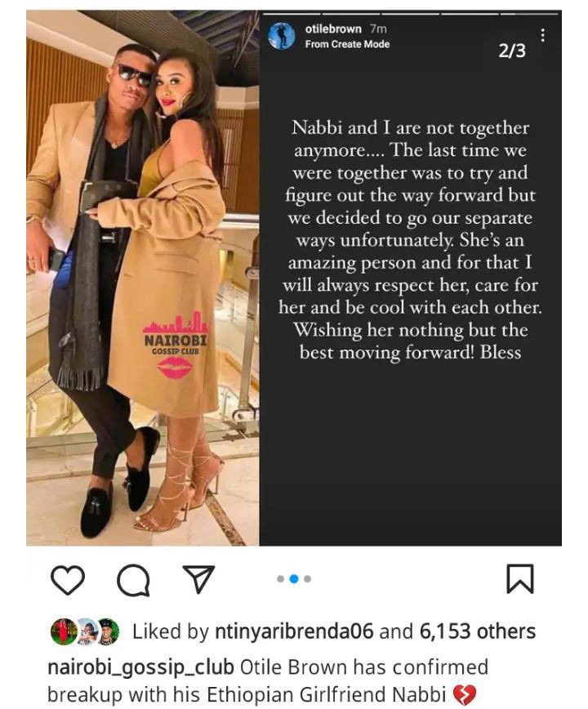Tap the couple photo on the left
The image size is (588, 709).
pyautogui.click(x=142, y=278)
